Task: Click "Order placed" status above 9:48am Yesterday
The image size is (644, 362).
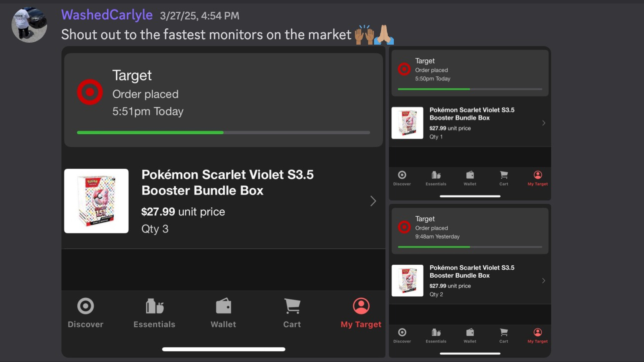Action: 431,228
